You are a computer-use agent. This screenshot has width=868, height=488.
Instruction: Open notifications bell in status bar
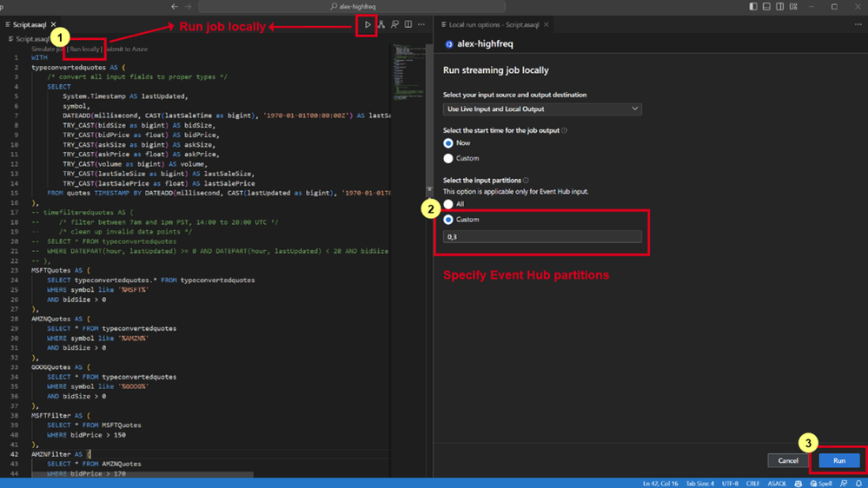click(x=858, y=484)
